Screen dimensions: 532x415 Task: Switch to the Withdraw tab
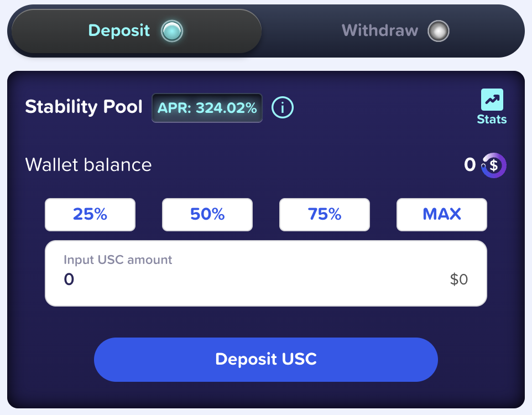pos(380,30)
